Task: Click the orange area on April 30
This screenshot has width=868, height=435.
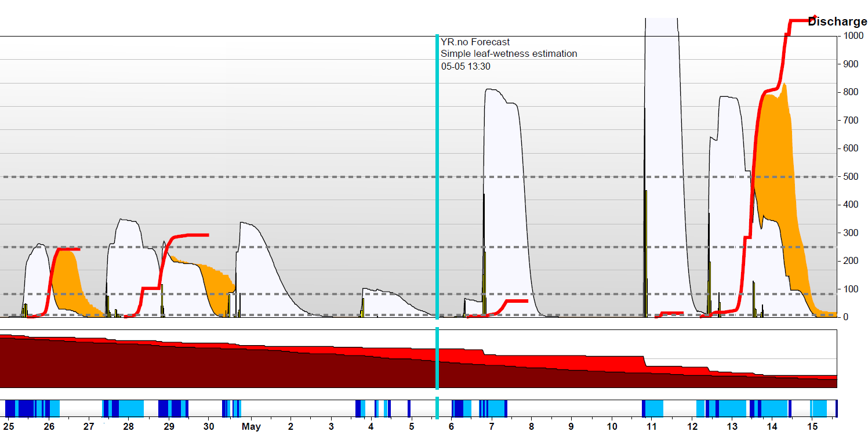Action: coord(217,284)
